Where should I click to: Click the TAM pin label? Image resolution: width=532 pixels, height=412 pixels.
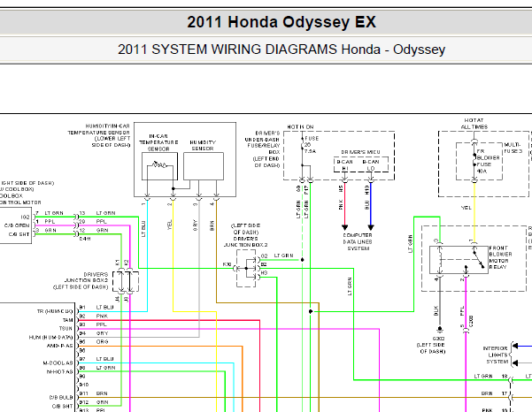[x=67, y=320]
